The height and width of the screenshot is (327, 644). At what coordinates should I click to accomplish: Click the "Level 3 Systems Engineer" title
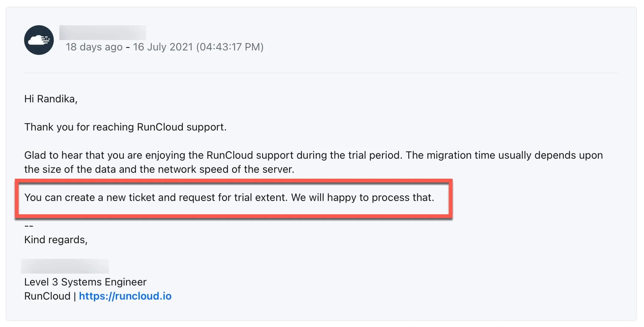click(85, 282)
